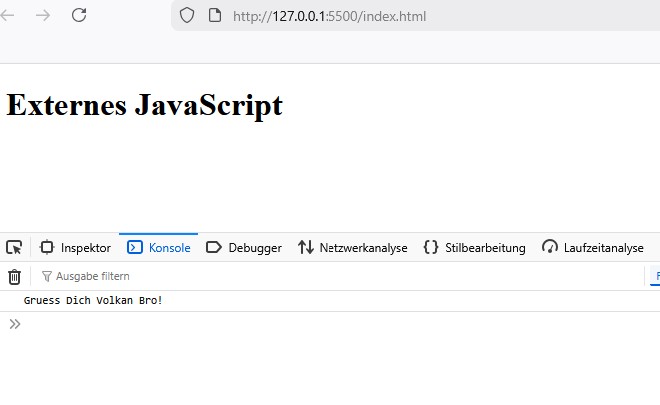Click the partially visible filter button at right edge

click(x=655, y=276)
